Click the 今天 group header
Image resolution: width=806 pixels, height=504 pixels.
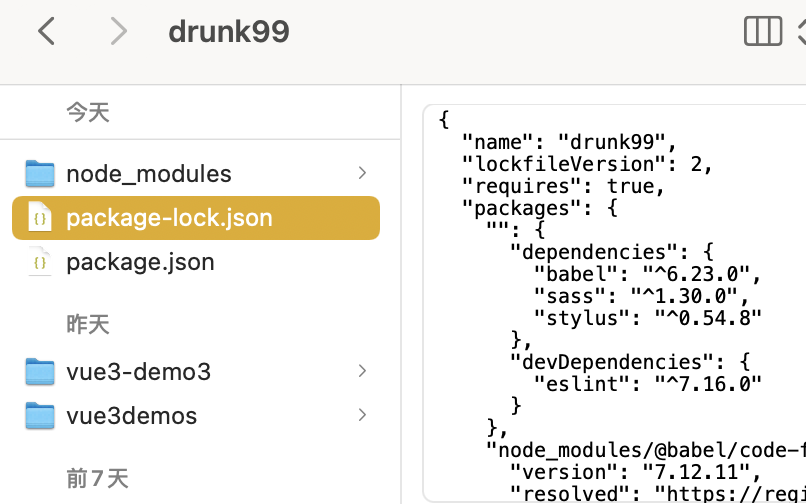(x=88, y=112)
